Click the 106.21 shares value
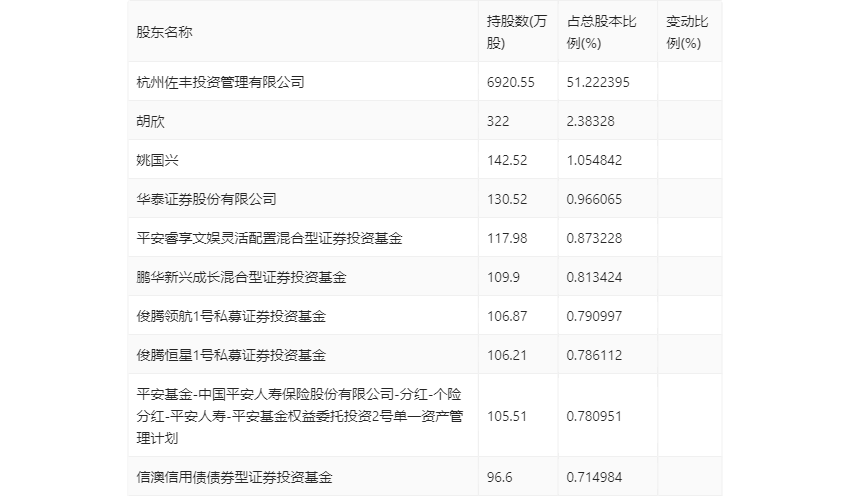850x496 pixels. coord(507,355)
